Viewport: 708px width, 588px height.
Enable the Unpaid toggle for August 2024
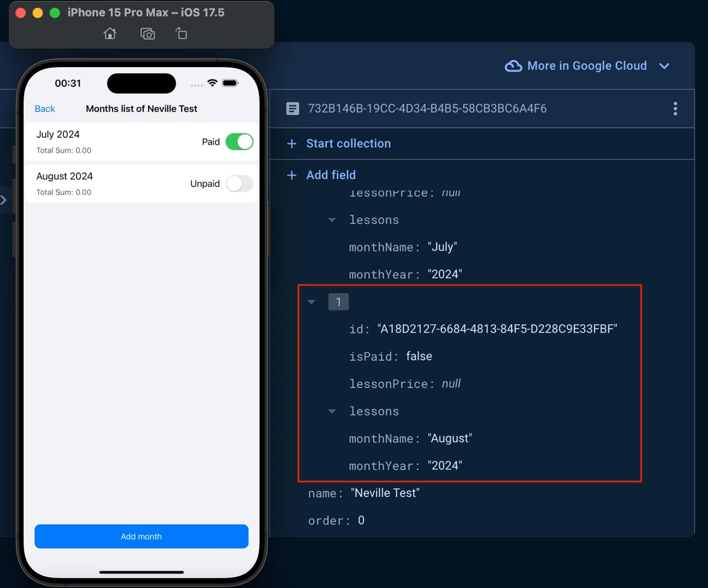pos(239,183)
